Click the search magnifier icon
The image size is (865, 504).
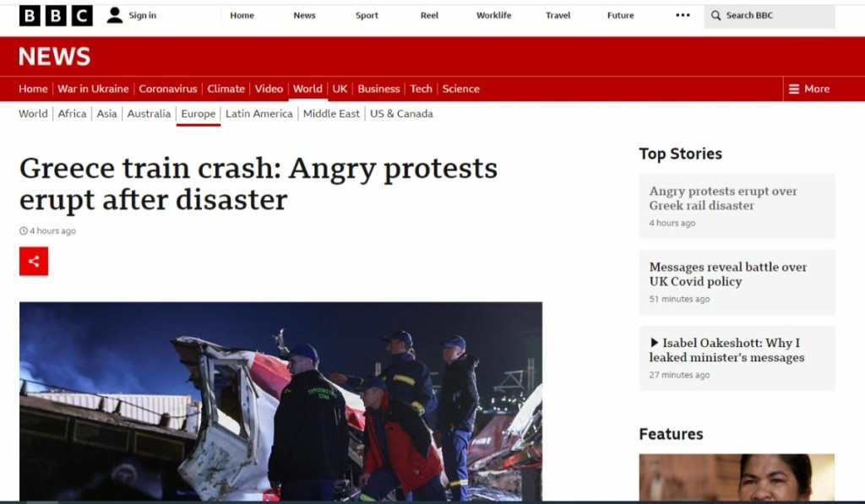coord(715,15)
